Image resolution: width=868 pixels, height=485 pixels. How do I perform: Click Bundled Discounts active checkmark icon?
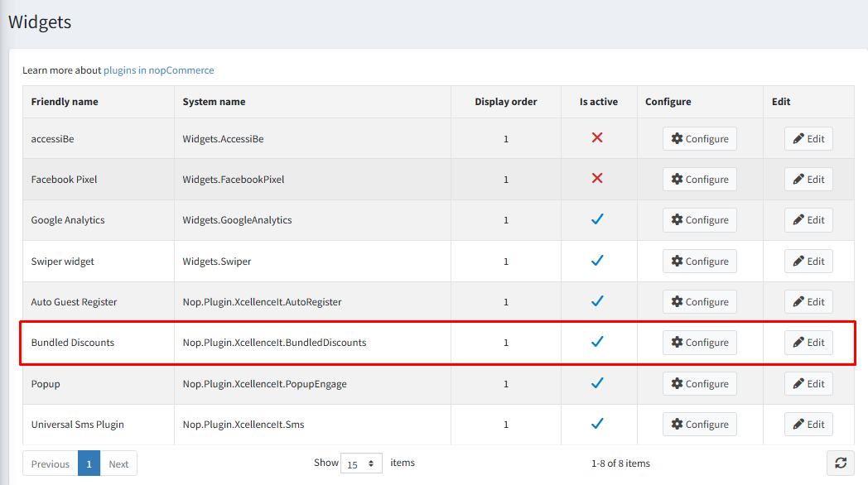(x=597, y=342)
